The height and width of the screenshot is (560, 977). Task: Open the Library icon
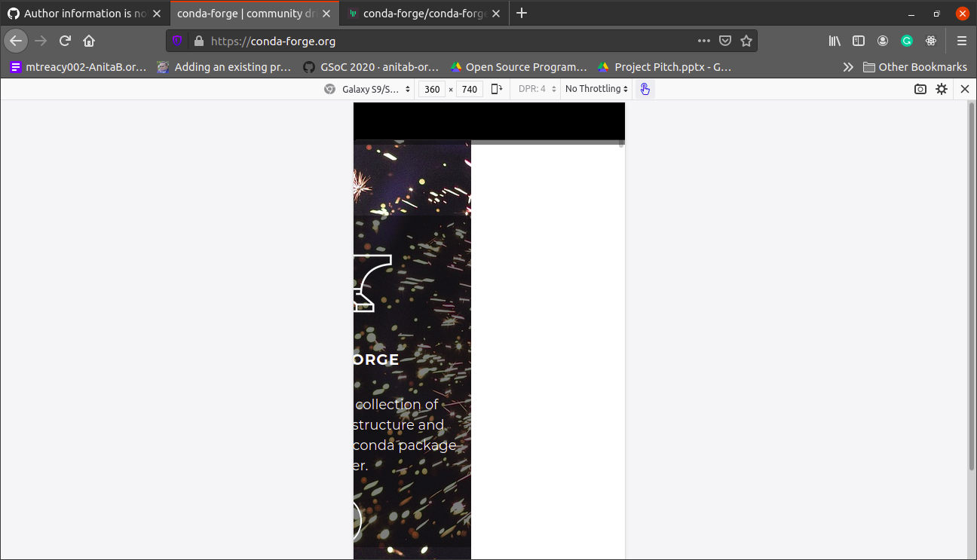pos(835,41)
